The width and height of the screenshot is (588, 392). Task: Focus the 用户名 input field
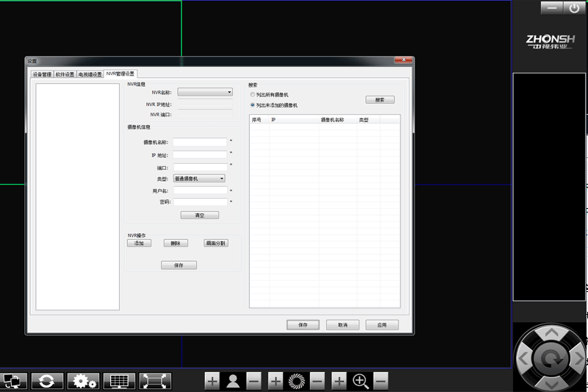(x=200, y=190)
